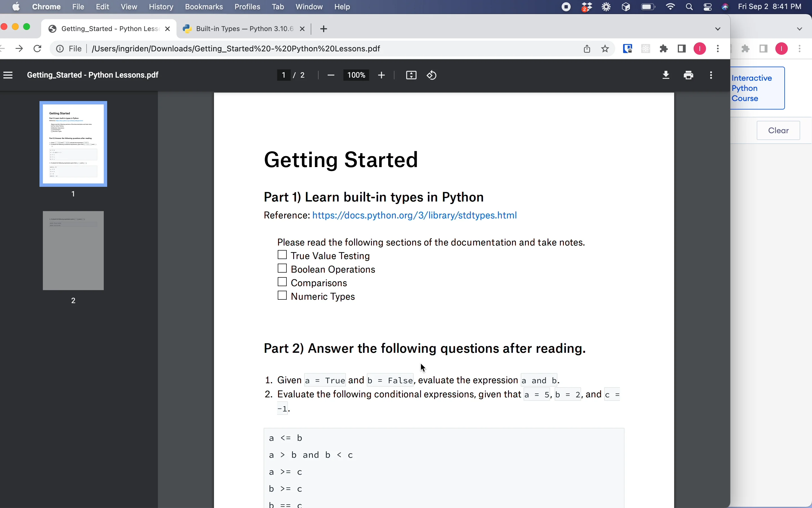Print the PDF document
Viewport: 812px width, 508px height.
[x=689, y=75]
